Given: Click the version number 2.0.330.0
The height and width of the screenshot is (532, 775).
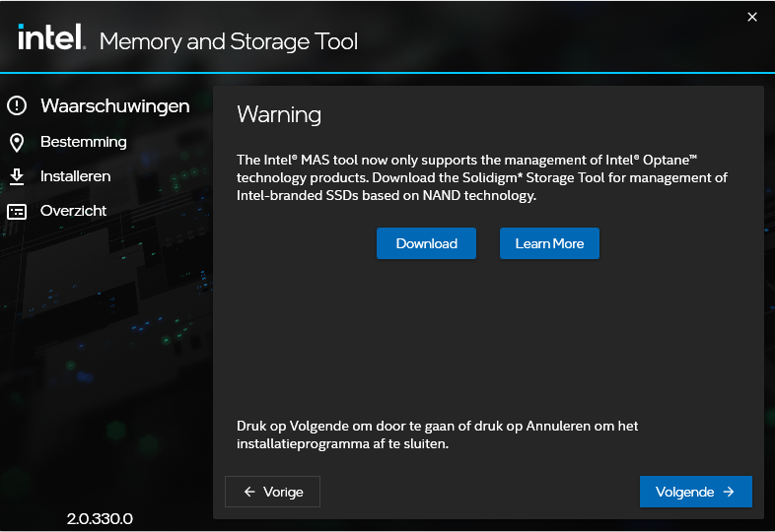Looking at the screenshot, I should tap(100, 518).
